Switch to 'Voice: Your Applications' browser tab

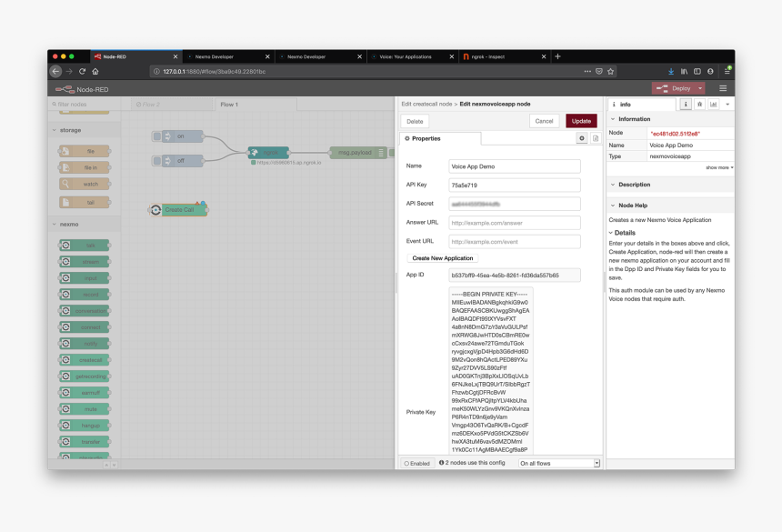[x=413, y=57]
